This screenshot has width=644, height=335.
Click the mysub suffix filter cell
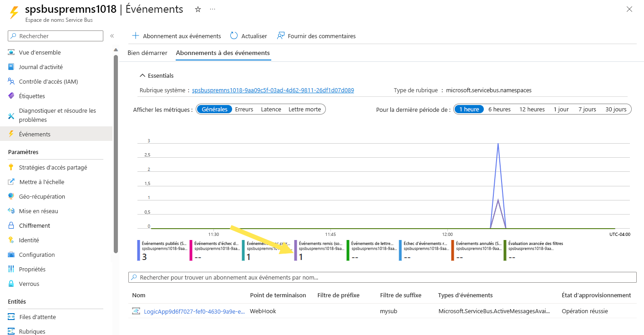388,311
